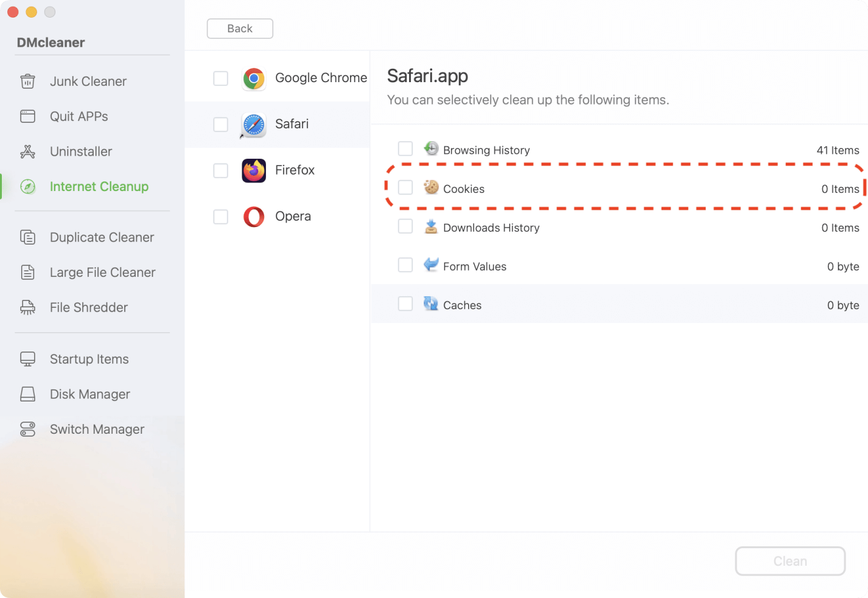The image size is (868, 598).
Task: Open the Junk Cleaner tool
Action: (88, 81)
